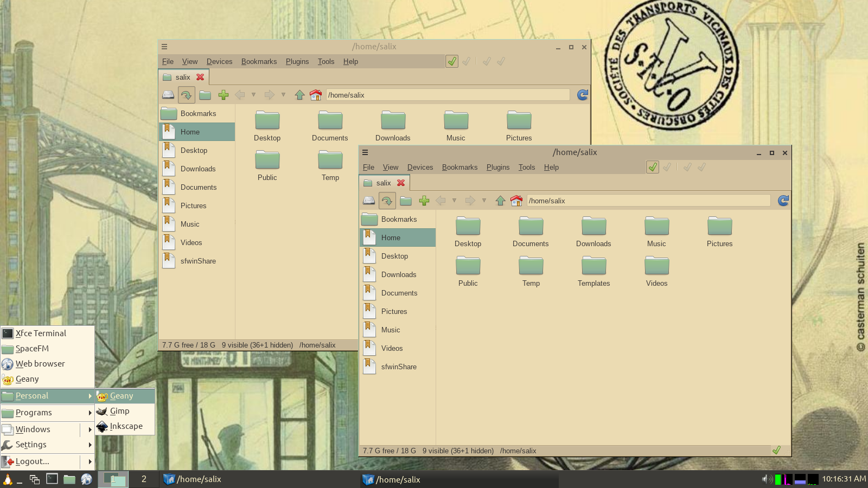Go up a directory in back window
This screenshot has height=488, width=868.
tap(299, 95)
